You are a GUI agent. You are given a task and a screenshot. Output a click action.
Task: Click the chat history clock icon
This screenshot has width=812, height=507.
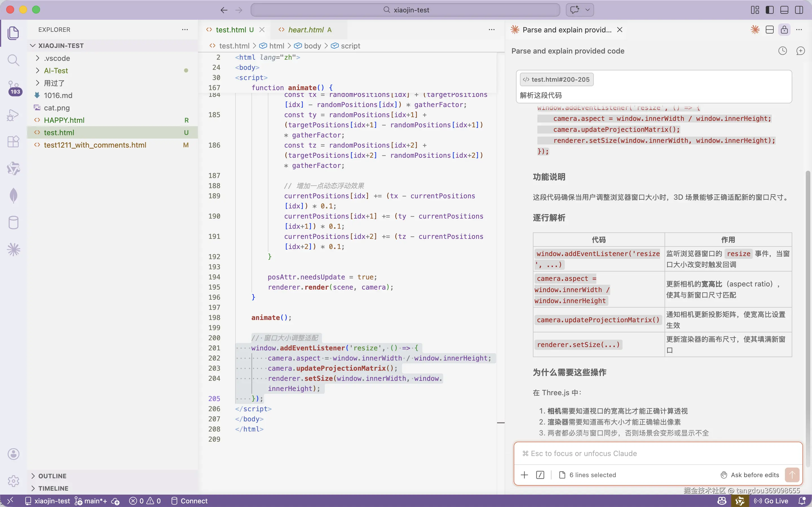pyautogui.click(x=782, y=51)
